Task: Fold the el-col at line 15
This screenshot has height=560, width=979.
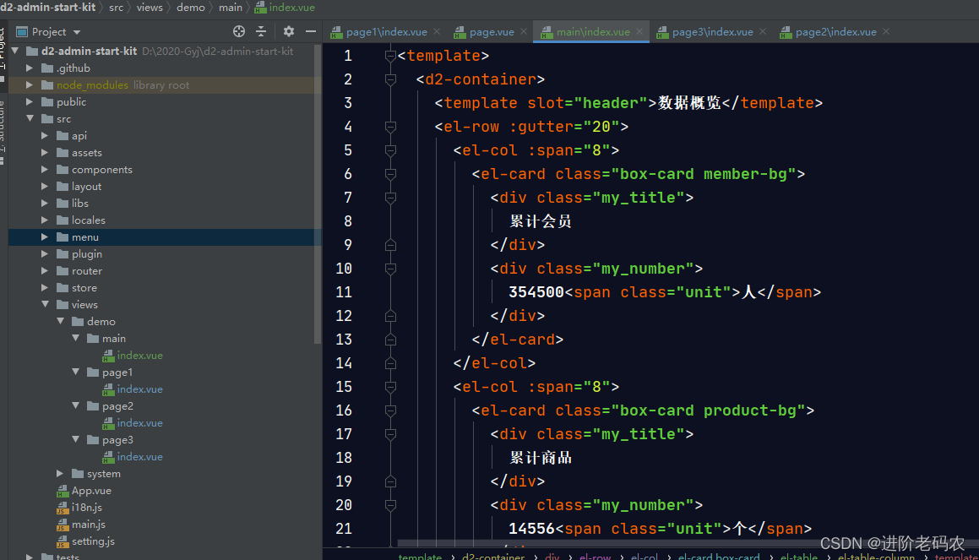Action: tap(390, 387)
